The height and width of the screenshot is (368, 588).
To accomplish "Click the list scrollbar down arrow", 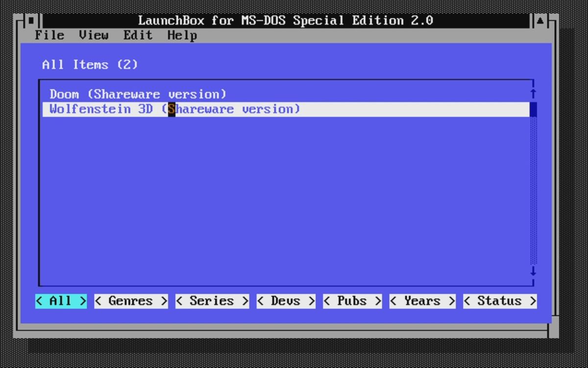I will pyautogui.click(x=534, y=271).
